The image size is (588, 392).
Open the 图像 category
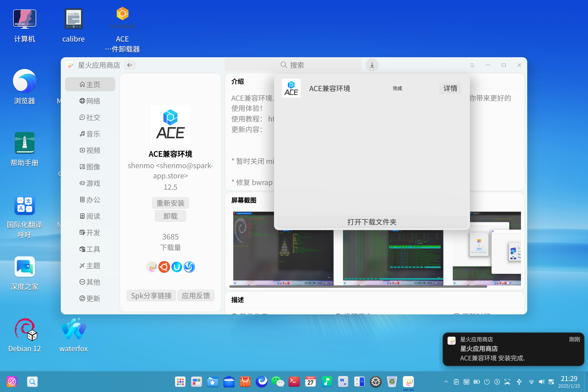coord(90,167)
